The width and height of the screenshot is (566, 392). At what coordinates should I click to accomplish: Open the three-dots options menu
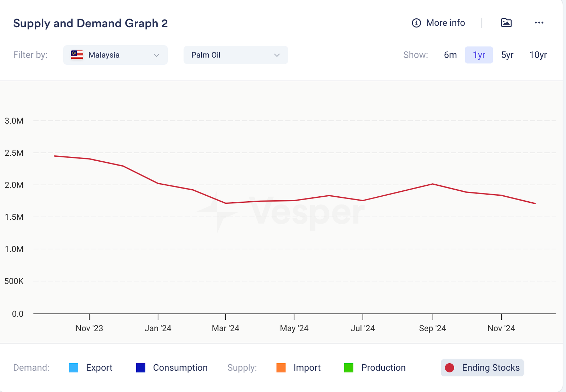tap(539, 23)
